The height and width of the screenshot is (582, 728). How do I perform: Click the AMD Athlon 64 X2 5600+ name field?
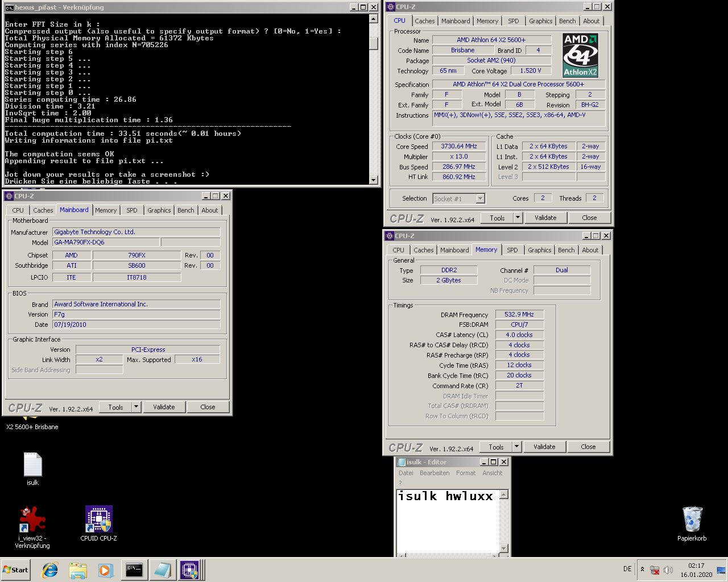point(491,40)
